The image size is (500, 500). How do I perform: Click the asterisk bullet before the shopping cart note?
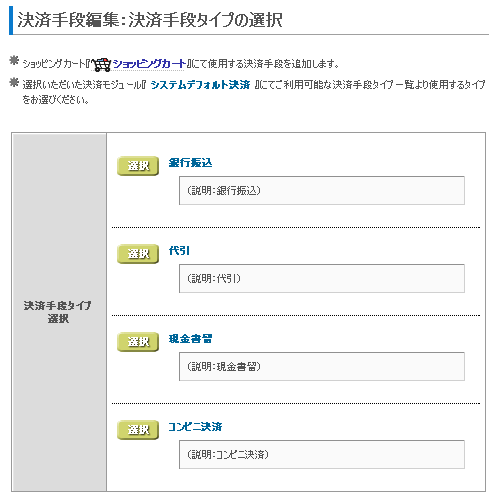click(x=14, y=61)
